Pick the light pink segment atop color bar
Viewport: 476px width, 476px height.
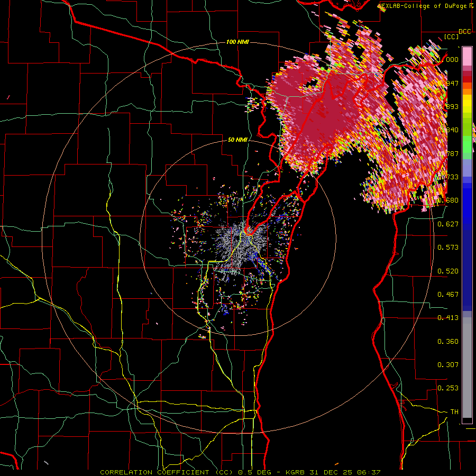tap(467, 56)
